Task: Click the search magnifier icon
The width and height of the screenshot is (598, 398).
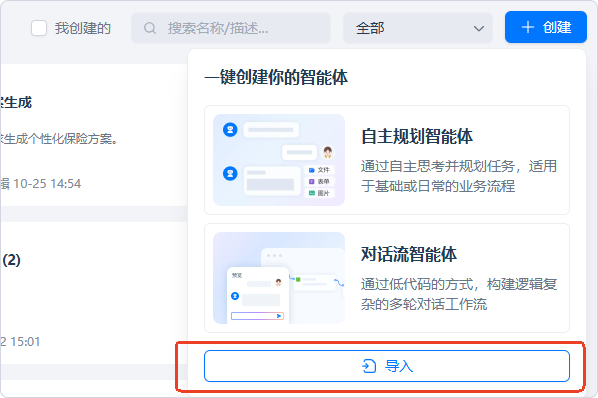Action: coord(150,28)
